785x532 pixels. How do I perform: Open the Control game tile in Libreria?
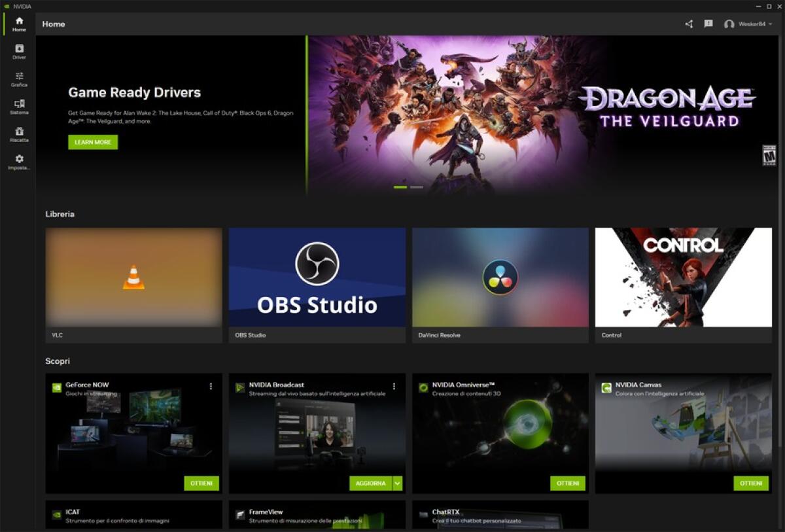(x=682, y=277)
